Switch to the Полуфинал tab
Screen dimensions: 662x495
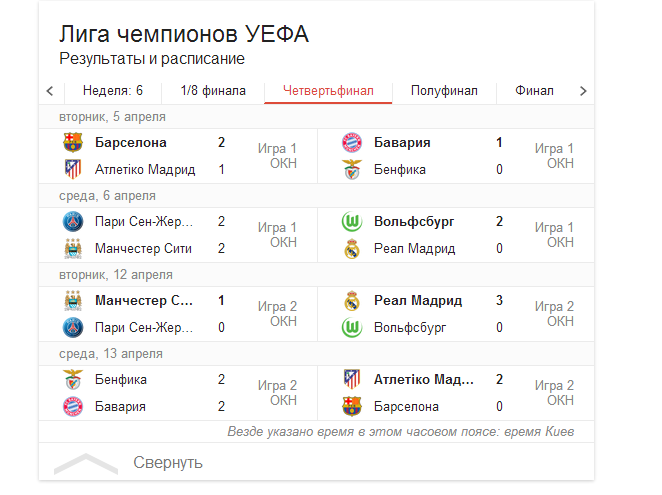pyautogui.click(x=444, y=91)
